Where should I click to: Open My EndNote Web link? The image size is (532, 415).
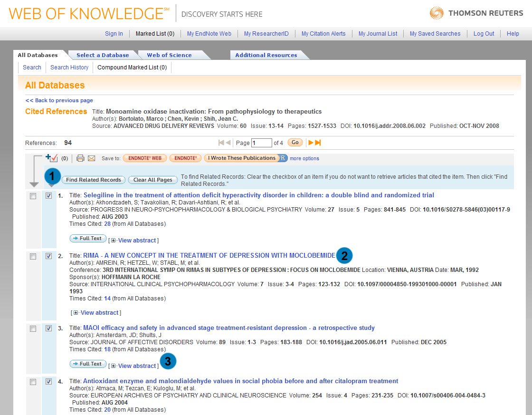click(209, 34)
